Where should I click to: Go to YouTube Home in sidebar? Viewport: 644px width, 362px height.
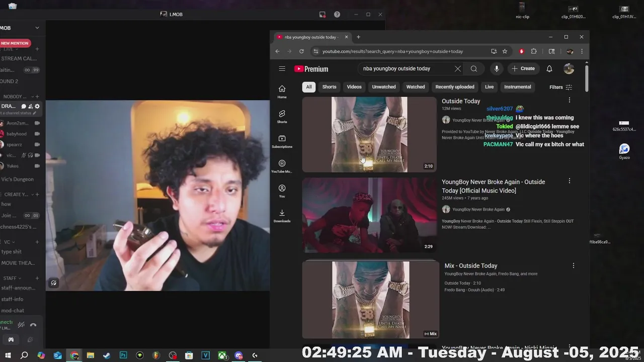282,92
